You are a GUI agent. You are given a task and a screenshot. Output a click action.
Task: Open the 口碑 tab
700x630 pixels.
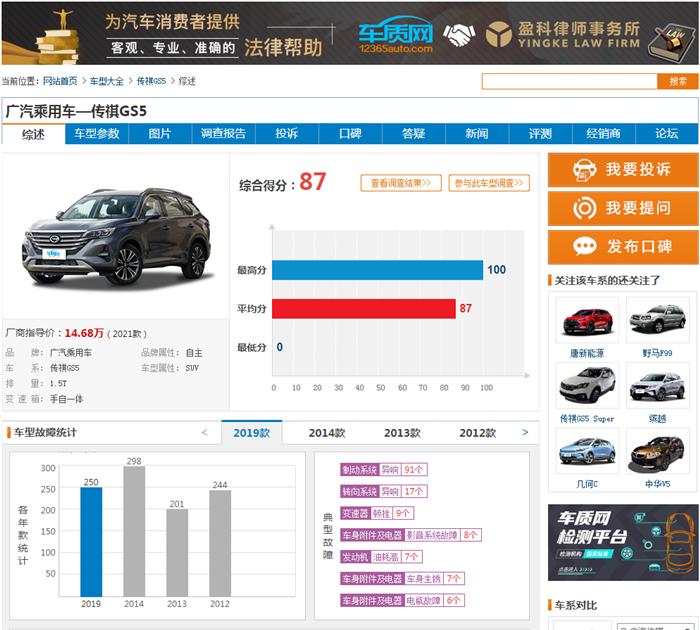(350, 134)
